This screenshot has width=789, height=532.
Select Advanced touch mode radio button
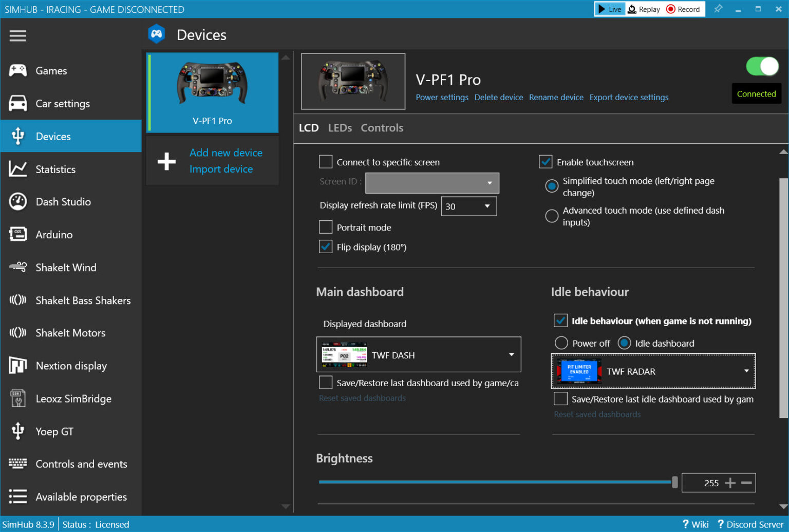click(552, 216)
